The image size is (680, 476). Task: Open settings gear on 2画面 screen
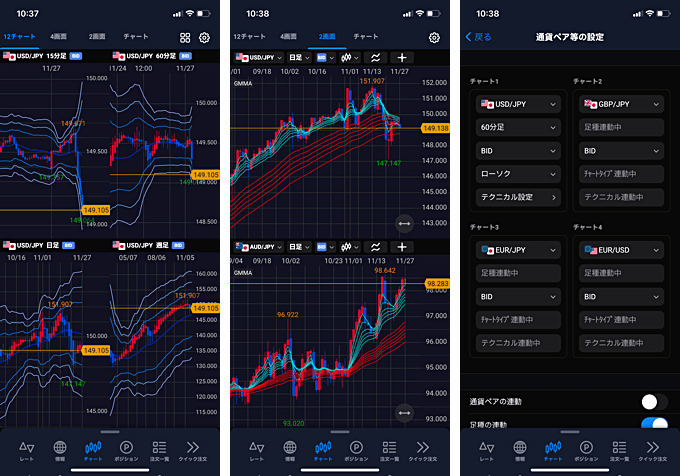[x=434, y=38]
